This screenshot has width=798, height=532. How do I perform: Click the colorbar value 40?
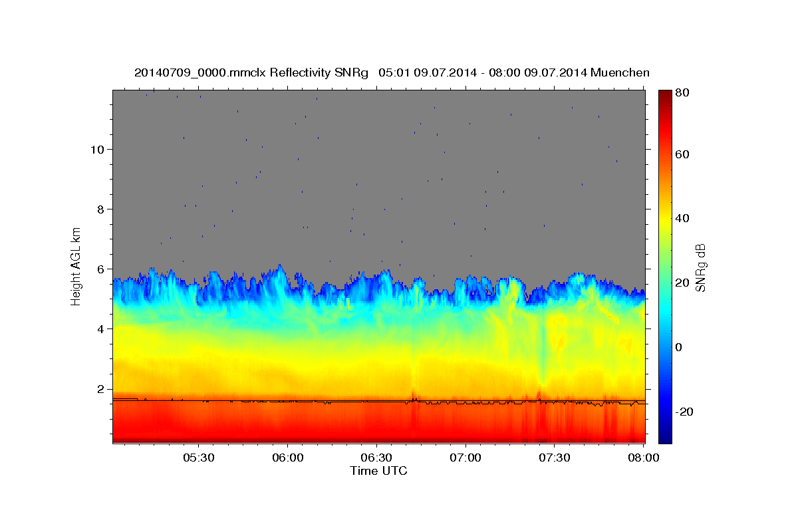pyautogui.click(x=682, y=218)
